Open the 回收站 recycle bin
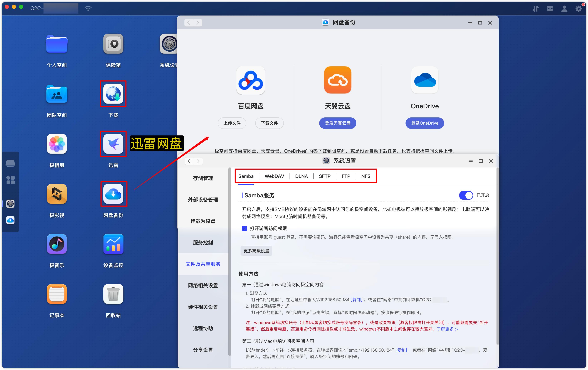The image size is (588, 370). [113, 294]
